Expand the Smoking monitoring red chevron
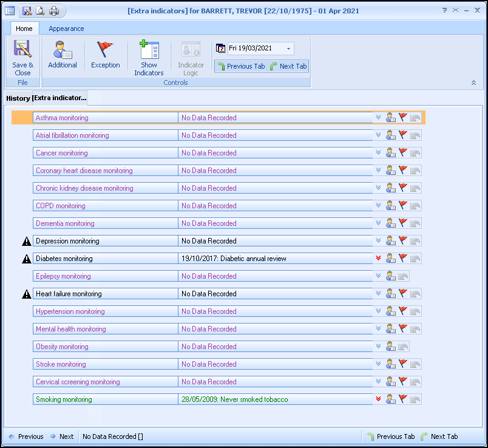This screenshot has height=448, width=488. coord(379,399)
